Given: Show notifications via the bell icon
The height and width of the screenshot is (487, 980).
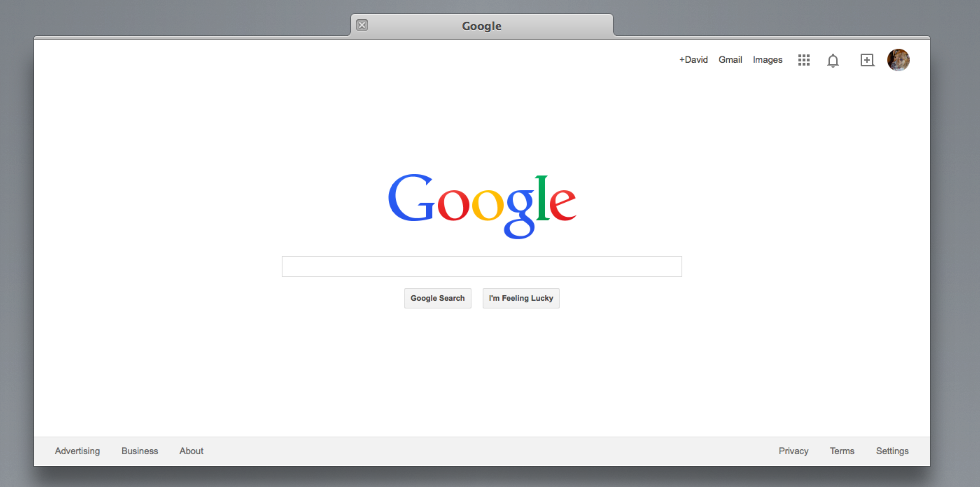Looking at the screenshot, I should (832, 60).
